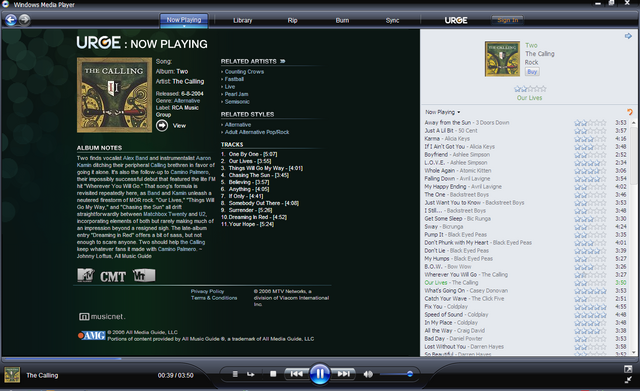Adjust the volume slider
Image resolution: width=640 pixels, height=391 pixels.
pyautogui.click(x=396, y=374)
